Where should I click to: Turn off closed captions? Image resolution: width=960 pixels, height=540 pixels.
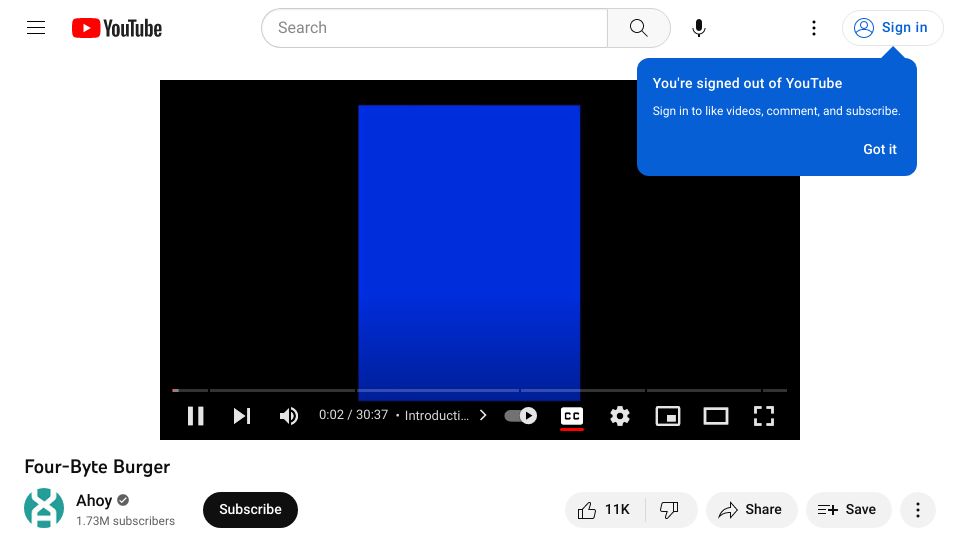pyautogui.click(x=572, y=416)
